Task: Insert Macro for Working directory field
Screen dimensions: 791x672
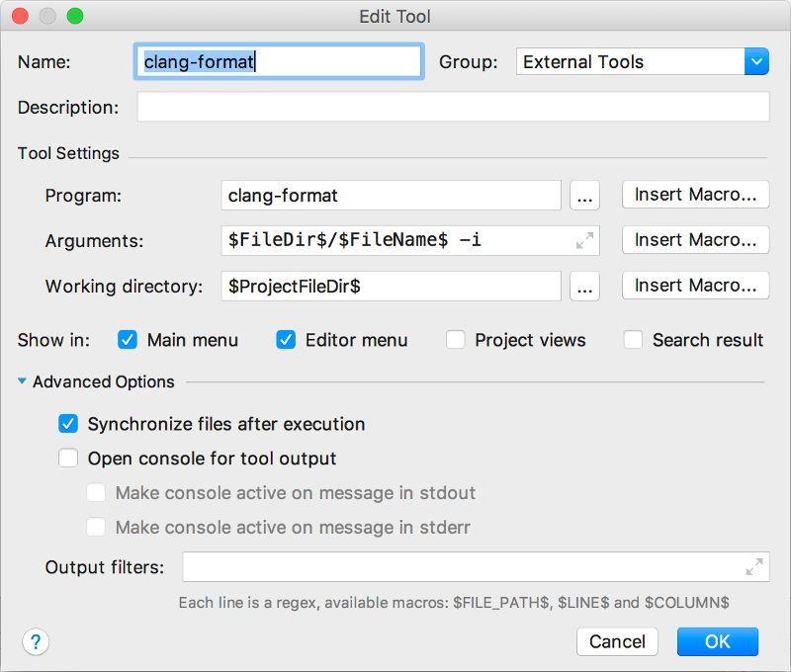Action: pyautogui.click(x=695, y=286)
